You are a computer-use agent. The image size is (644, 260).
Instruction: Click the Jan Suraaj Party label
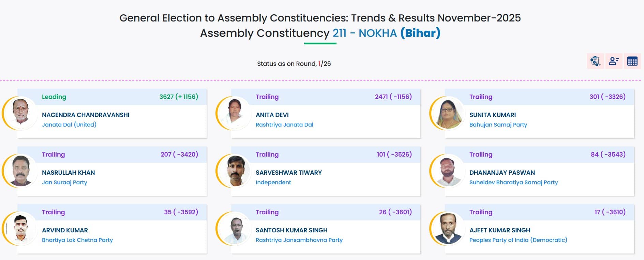[x=64, y=182]
